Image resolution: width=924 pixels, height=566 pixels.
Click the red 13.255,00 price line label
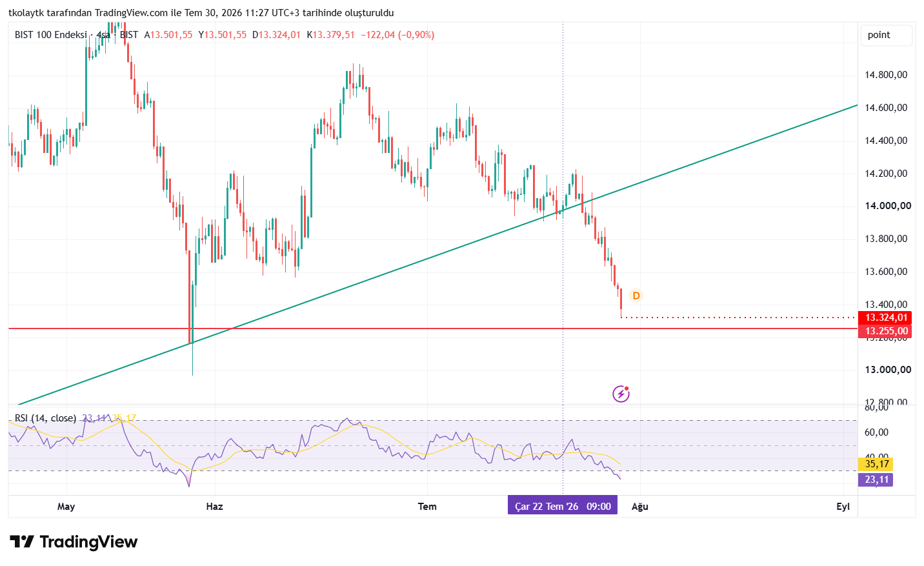point(886,331)
